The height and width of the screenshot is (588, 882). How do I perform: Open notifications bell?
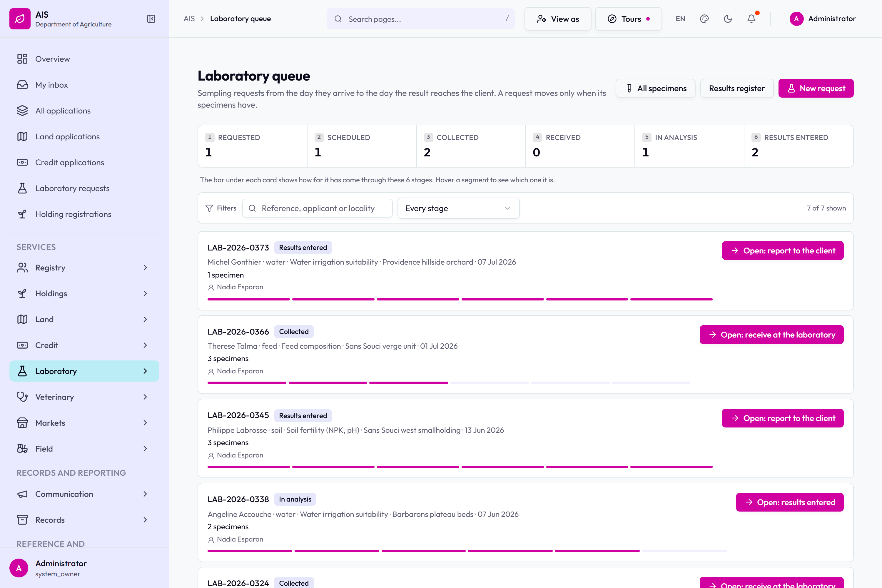point(751,19)
